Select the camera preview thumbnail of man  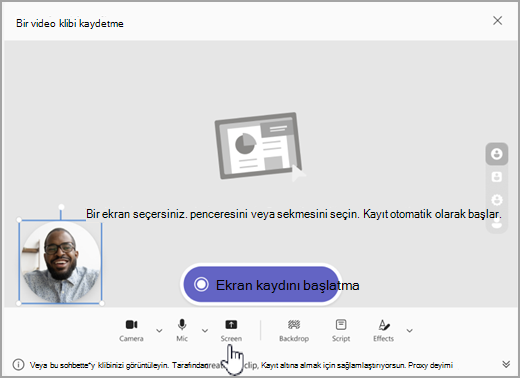pyautogui.click(x=60, y=262)
